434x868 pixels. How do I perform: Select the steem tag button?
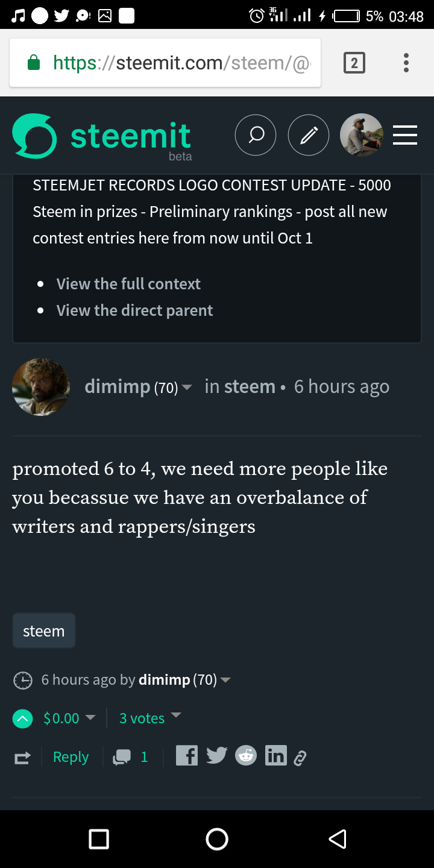[44, 631]
